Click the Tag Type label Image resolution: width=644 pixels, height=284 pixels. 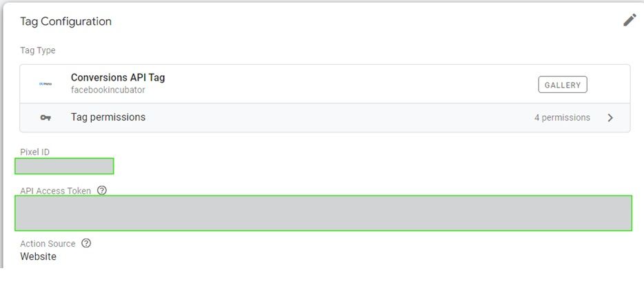click(x=38, y=50)
